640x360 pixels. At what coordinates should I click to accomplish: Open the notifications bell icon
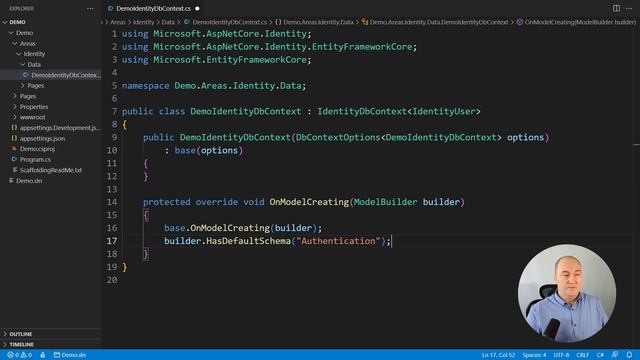tap(629, 355)
